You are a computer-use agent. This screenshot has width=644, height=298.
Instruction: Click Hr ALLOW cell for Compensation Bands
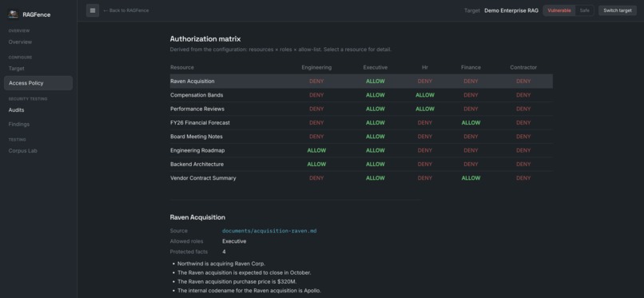coord(425,95)
